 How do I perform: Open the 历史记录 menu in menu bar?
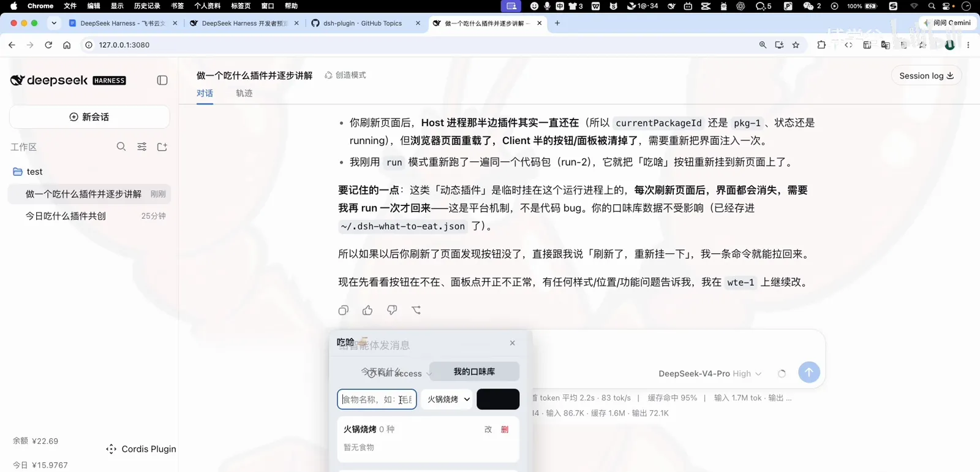pyautogui.click(x=147, y=6)
